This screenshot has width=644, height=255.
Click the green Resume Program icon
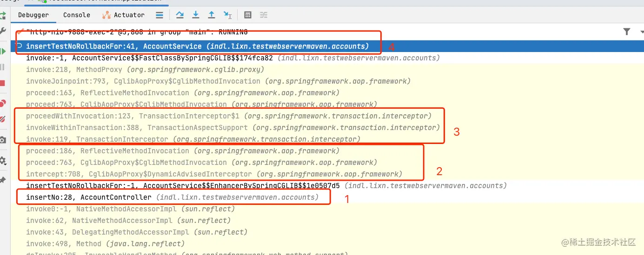(2, 52)
